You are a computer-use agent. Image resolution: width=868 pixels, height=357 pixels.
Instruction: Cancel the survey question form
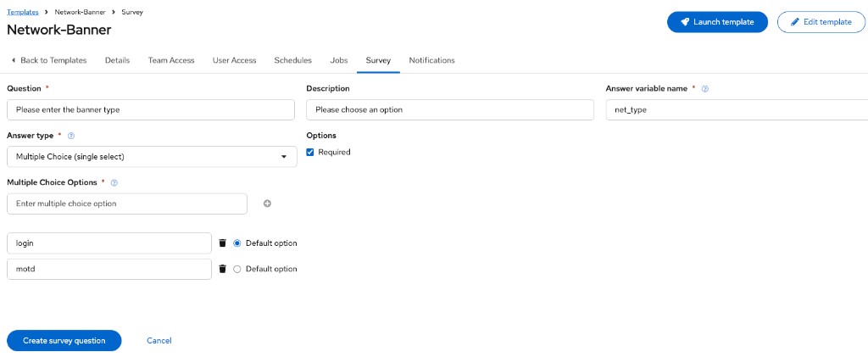click(x=159, y=340)
